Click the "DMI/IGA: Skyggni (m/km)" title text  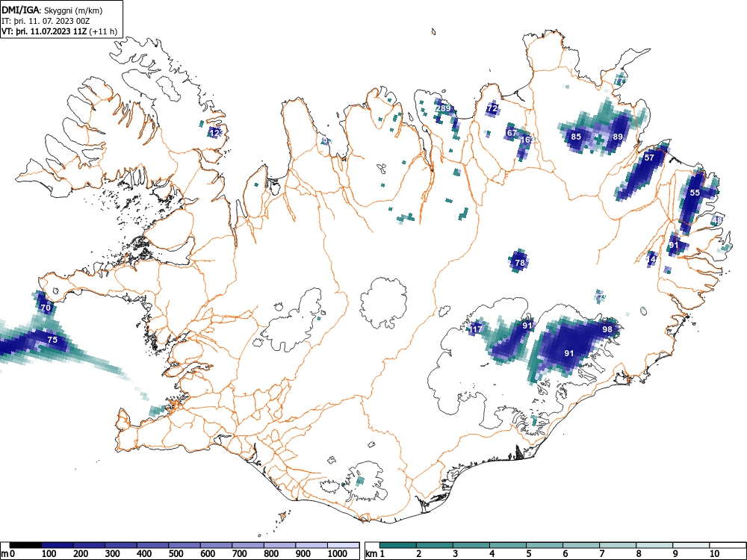(52, 10)
